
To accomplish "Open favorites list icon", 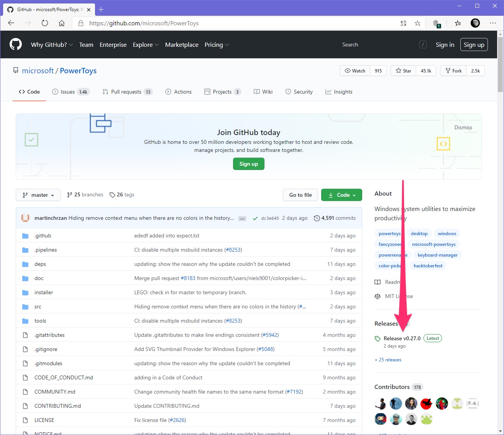I will (458, 23).
